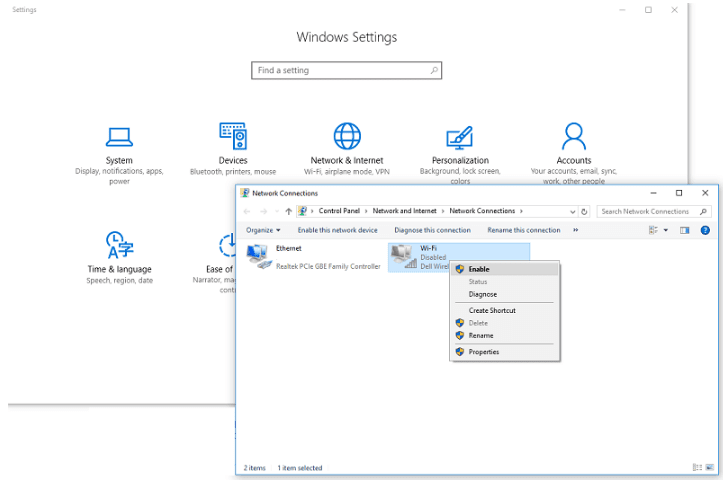Open recent locations dropdown arrow
The width and height of the screenshot is (723, 486).
click(x=277, y=212)
